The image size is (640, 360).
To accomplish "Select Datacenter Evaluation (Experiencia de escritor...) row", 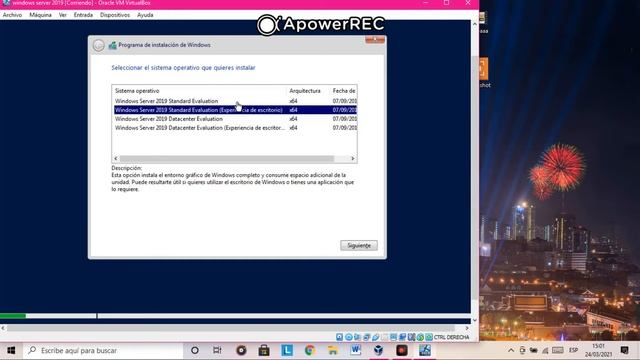I will [x=235, y=128].
